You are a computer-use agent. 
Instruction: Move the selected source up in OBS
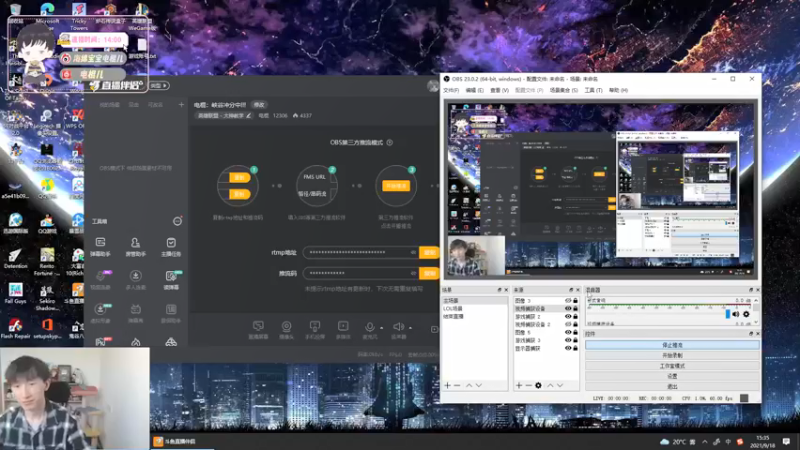point(550,385)
